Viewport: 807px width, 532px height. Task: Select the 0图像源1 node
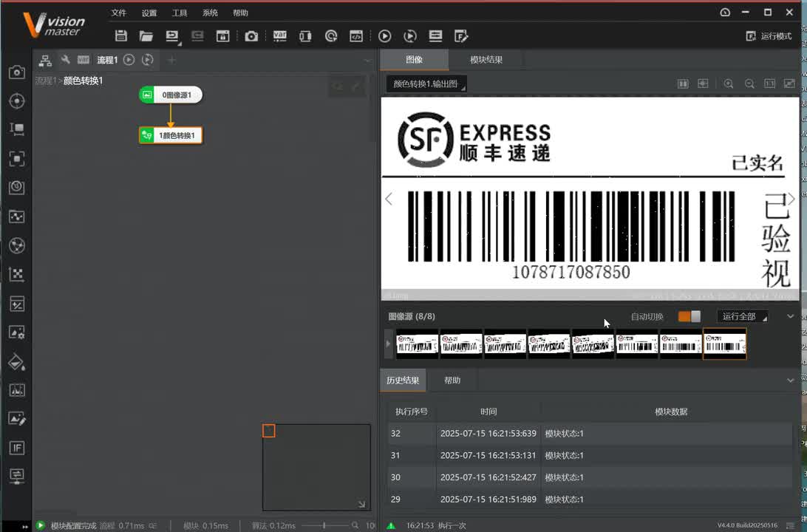[x=171, y=95]
